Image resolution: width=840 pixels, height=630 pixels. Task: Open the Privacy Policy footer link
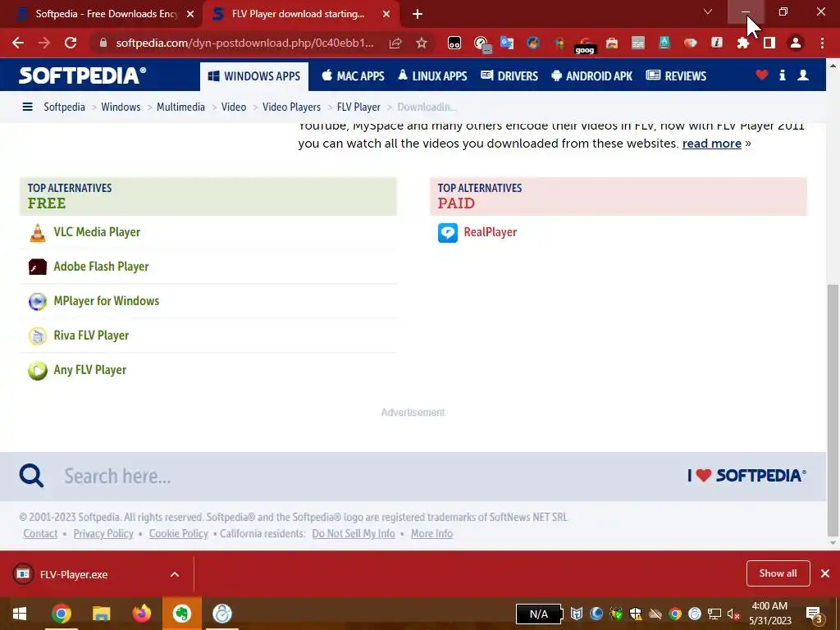pos(103,533)
